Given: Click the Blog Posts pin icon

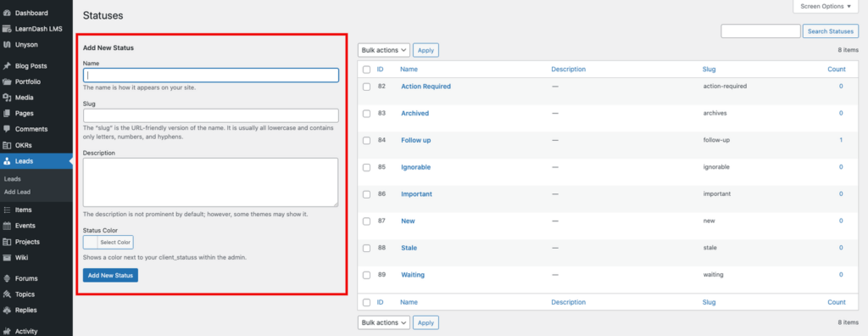Looking at the screenshot, I should pyautogui.click(x=7, y=66).
